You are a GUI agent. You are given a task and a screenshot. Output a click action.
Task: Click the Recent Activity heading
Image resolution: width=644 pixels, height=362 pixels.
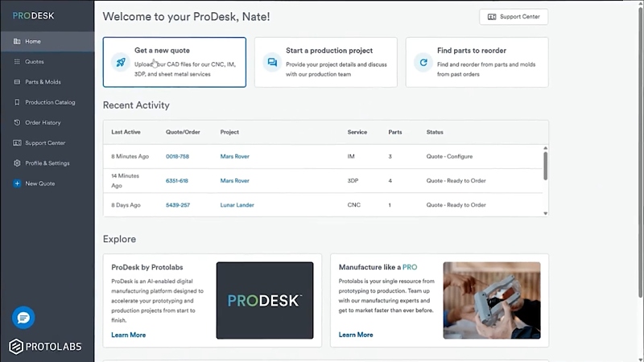tap(136, 105)
